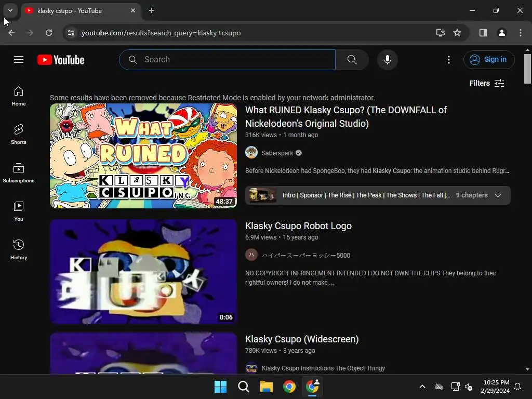The image size is (532, 399).
Task: Click the page vertical scrollbar thumb
Action: pyautogui.click(x=527, y=69)
